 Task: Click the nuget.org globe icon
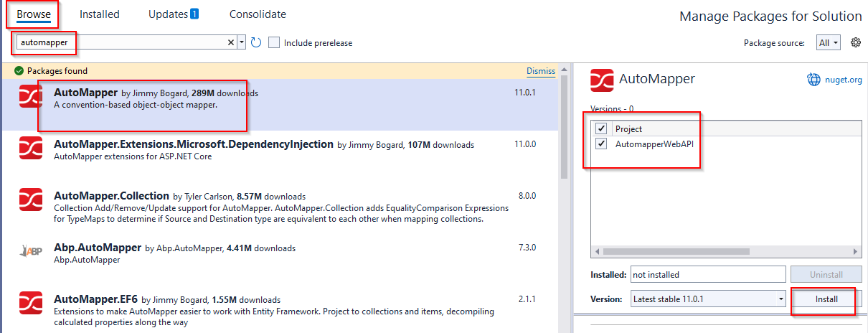(x=813, y=80)
